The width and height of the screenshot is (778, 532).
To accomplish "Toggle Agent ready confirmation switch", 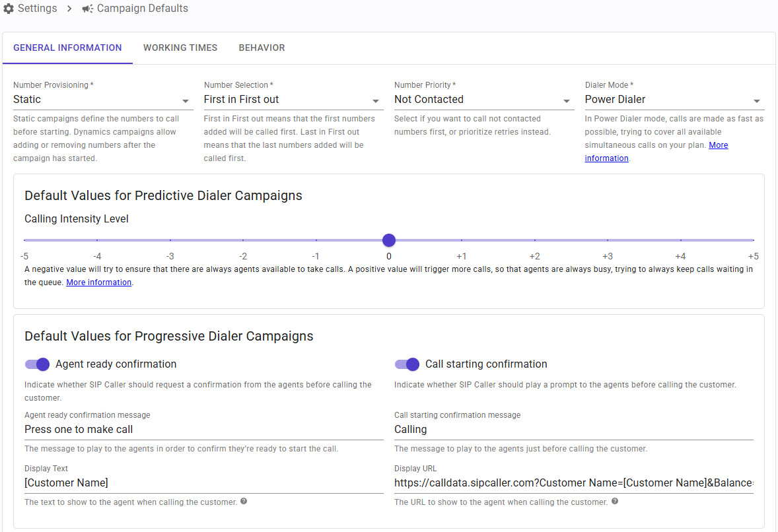I will click(38, 364).
